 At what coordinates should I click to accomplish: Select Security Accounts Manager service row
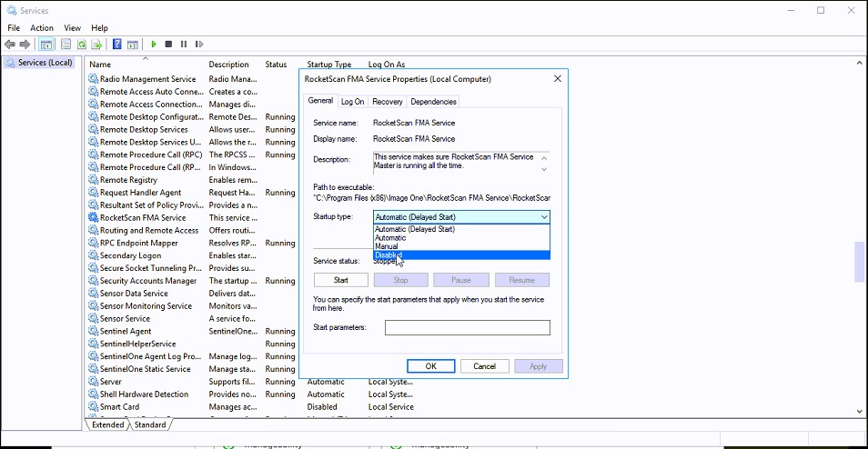[147, 280]
